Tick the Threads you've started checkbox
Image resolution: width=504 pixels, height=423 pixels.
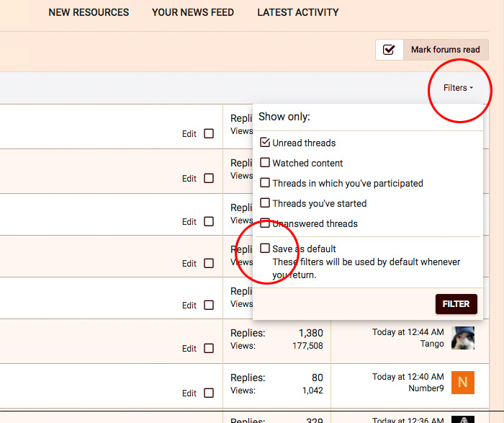(265, 203)
